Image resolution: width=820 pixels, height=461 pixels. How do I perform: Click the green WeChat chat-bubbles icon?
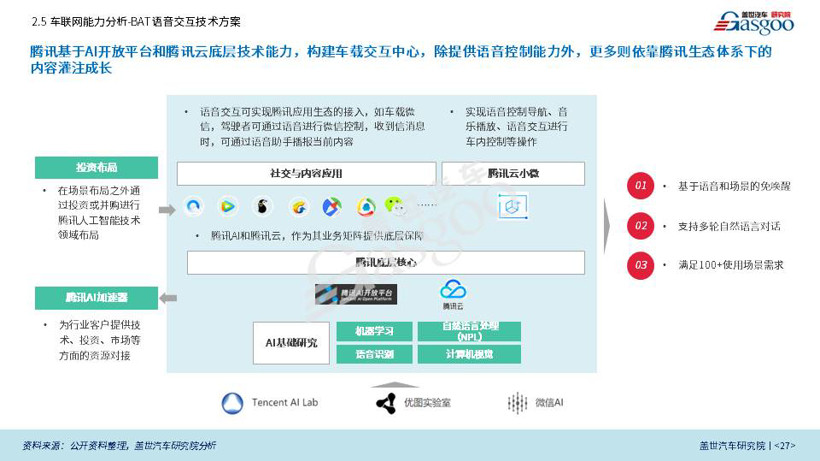pos(395,205)
